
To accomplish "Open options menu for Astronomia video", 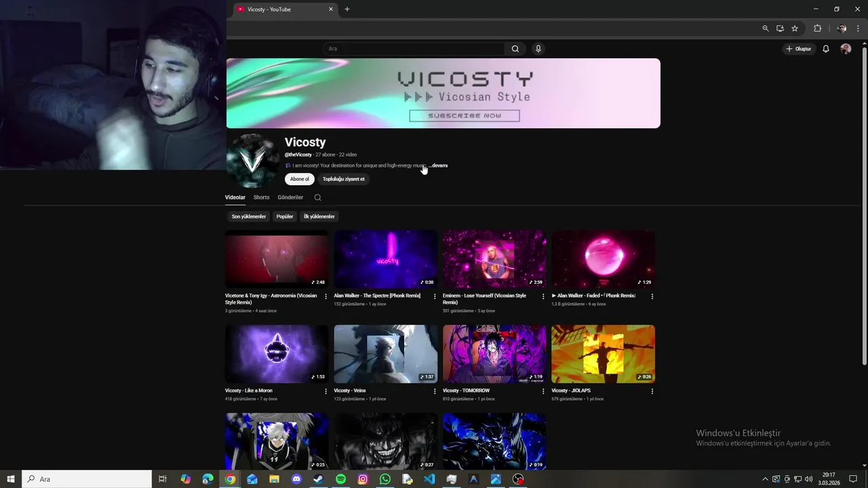I will pyautogui.click(x=325, y=296).
